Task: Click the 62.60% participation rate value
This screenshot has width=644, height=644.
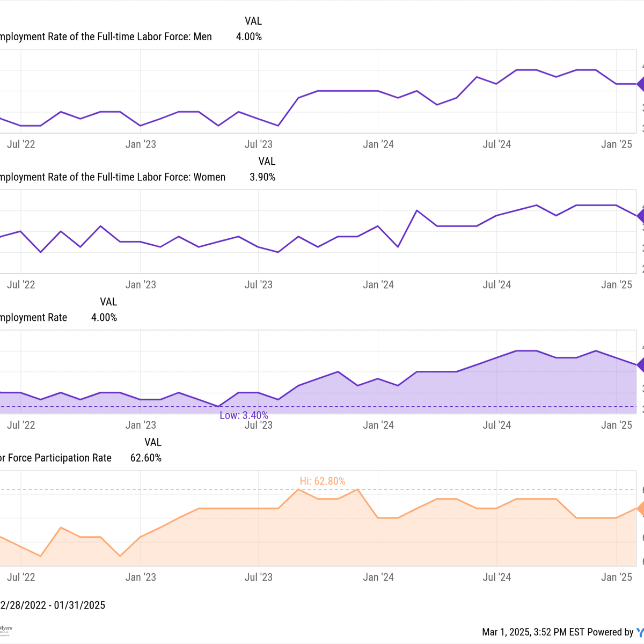Action: point(145,458)
